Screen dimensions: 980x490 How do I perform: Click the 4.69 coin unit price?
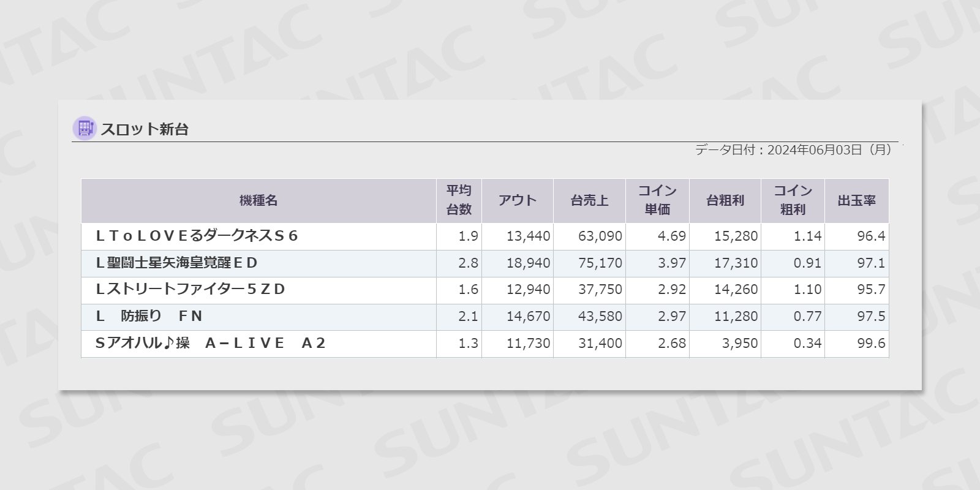tap(671, 236)
